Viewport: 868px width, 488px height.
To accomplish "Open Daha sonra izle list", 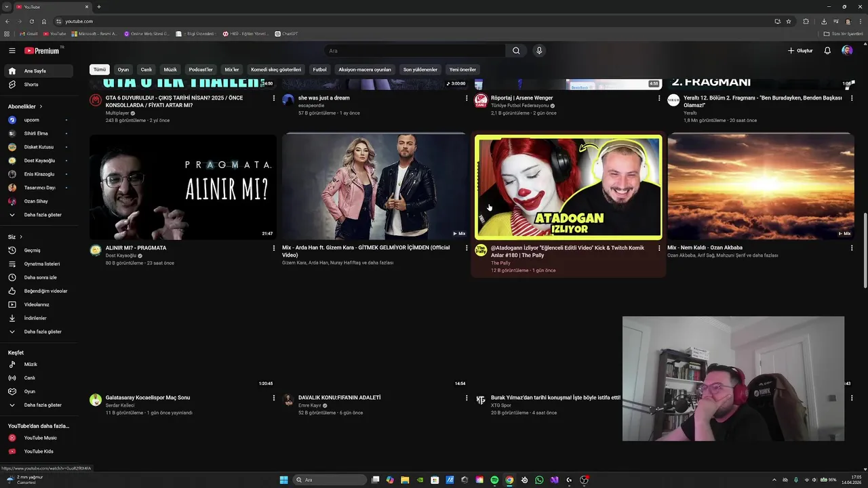I will (x=39, y=277).
